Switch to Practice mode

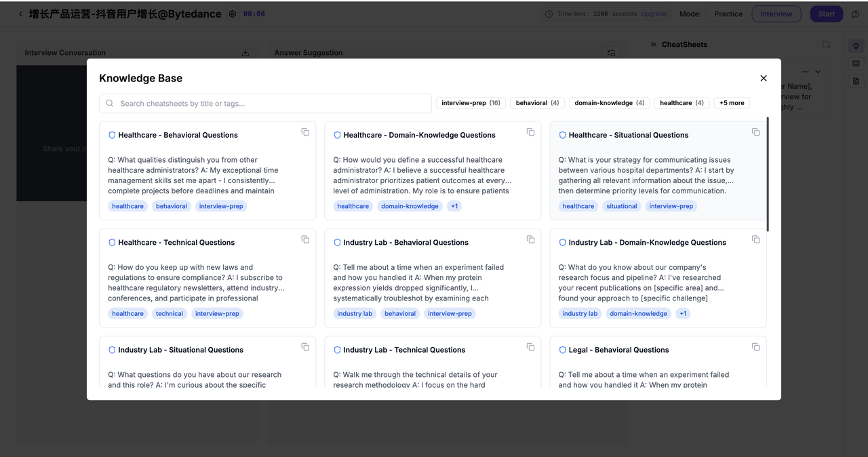[728, 14]
